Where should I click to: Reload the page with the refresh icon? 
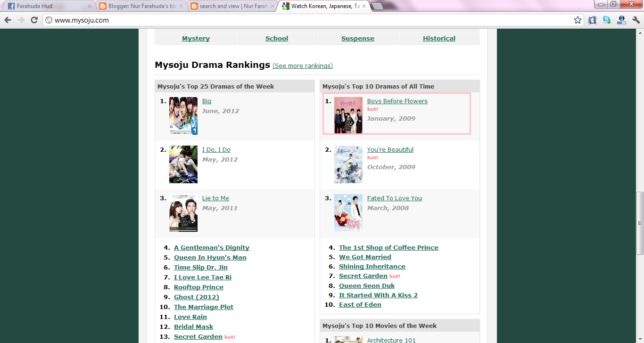coord(34,20)
